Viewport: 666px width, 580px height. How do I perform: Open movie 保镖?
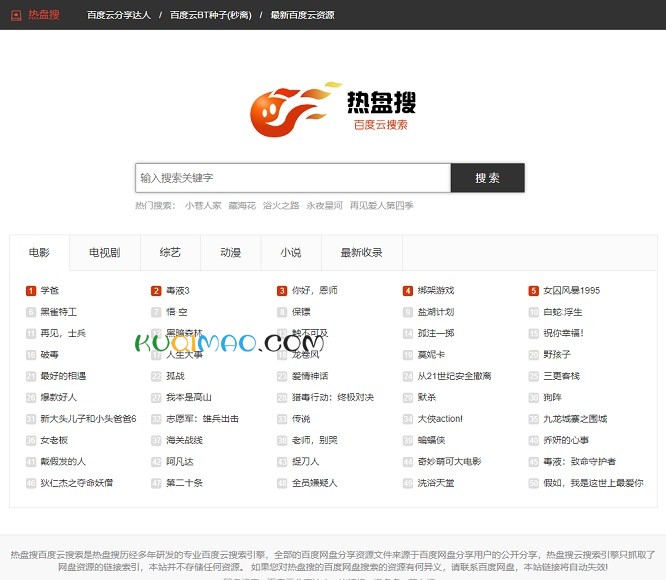[x=301, y=313]
